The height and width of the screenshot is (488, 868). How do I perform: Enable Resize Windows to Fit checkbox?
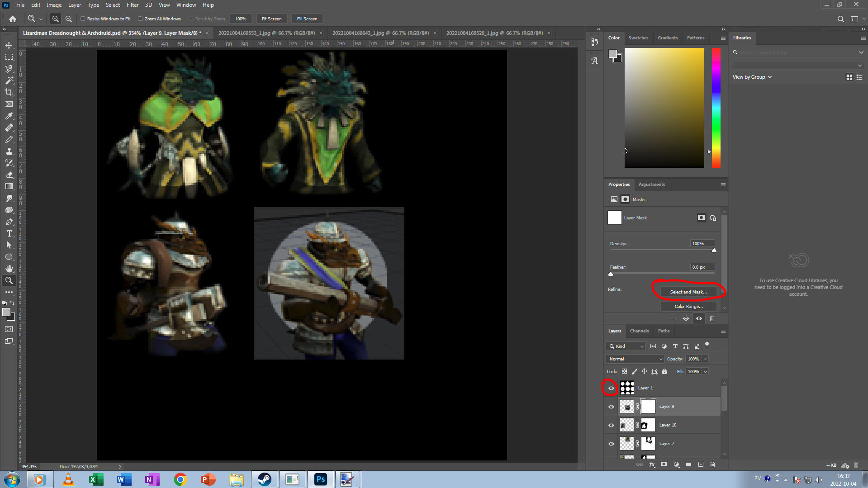point(83,19)
